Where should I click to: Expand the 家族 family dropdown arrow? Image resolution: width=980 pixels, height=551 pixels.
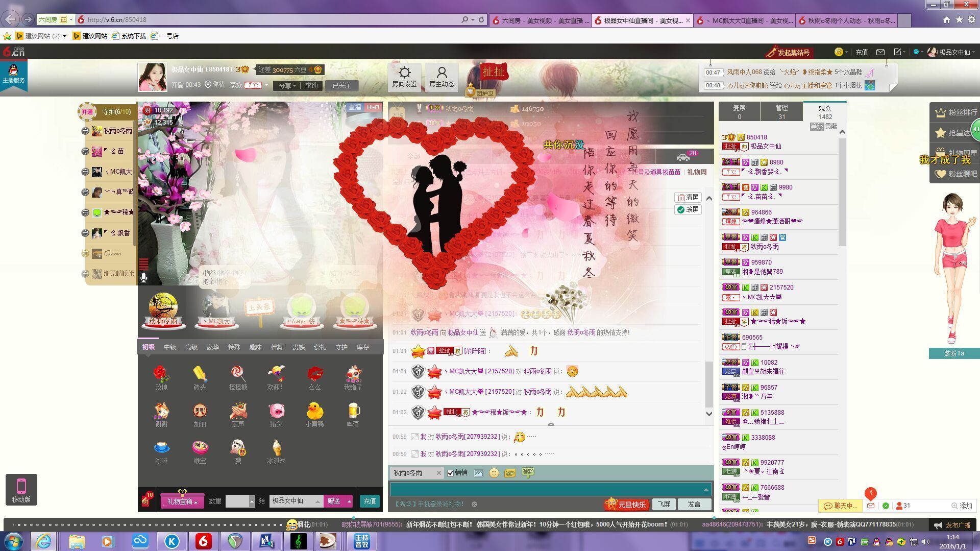pos(266,85)
